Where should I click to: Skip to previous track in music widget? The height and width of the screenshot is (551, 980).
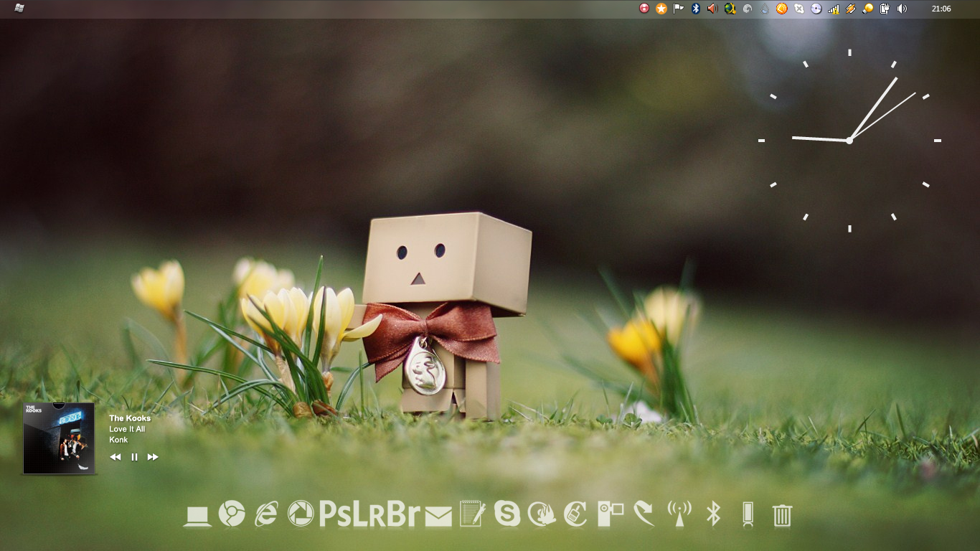tap(116, 457)
